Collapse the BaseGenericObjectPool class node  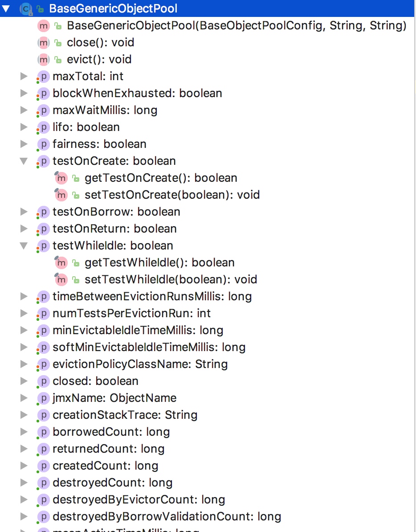(6, 8)
